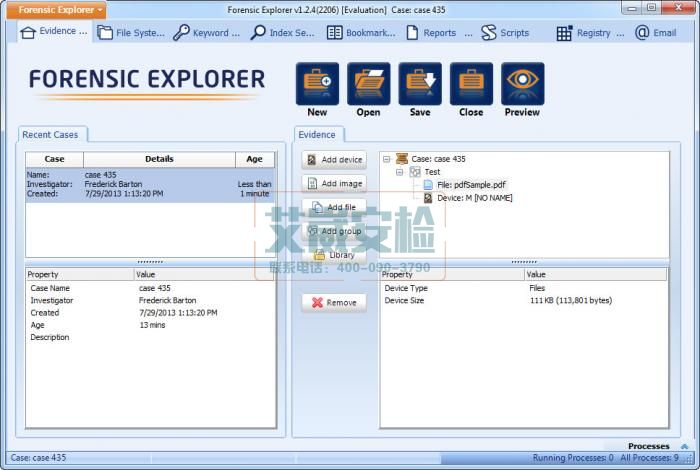Click the Test group icon in tree
Viewport: 700px width, 470px height.
tap(415, 172)
